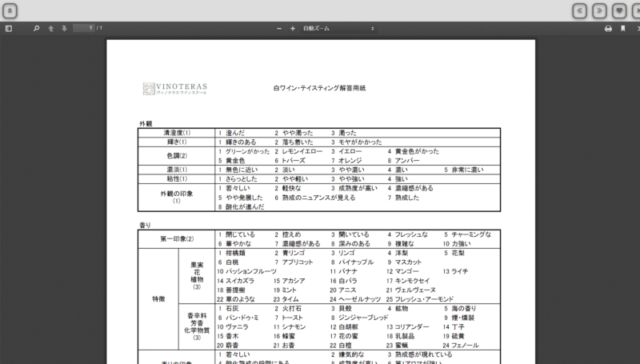Click the heart favorite button
640x364 pixels.
[x=619, y=10]
